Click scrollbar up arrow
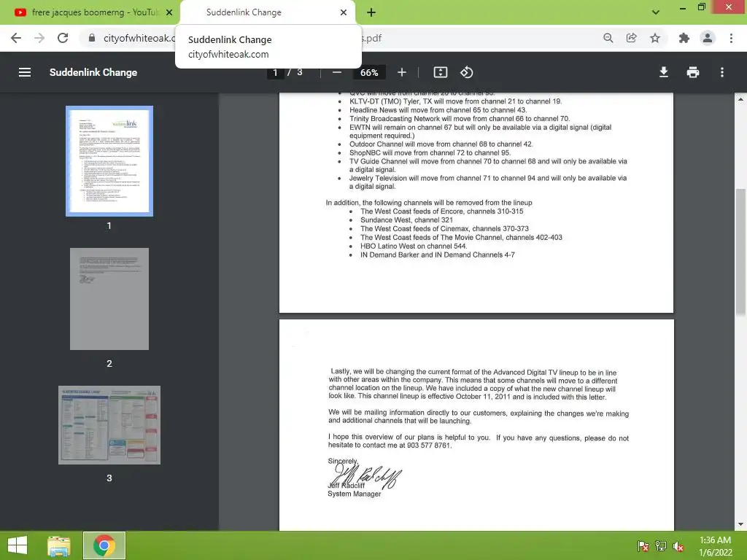747x560 pixels. pos(740,99)
